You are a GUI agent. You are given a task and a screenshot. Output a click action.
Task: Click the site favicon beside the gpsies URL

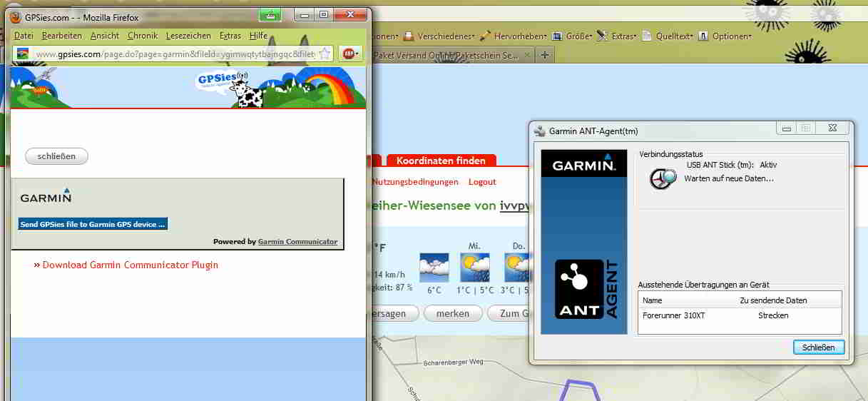23,54
